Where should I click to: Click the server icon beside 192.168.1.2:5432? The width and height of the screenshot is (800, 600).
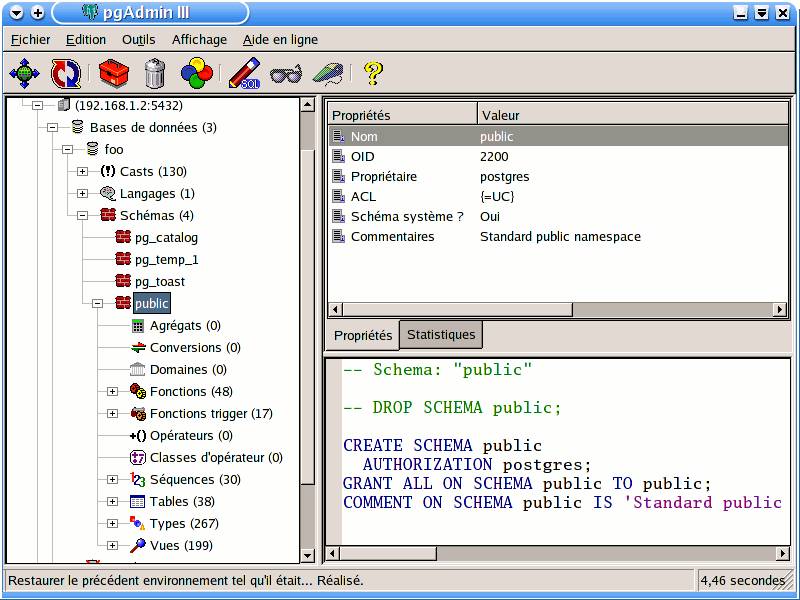point(64,105)
